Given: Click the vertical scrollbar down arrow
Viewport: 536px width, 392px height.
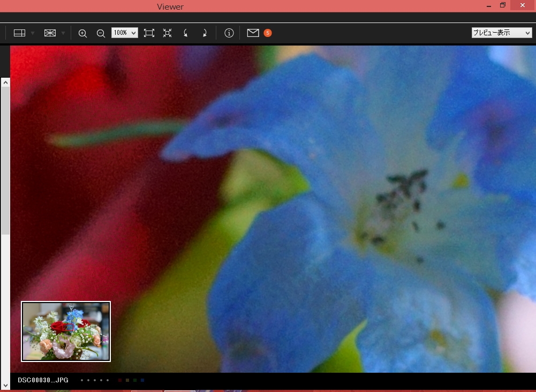Looking at the screenshot, I should pos(5,386).
